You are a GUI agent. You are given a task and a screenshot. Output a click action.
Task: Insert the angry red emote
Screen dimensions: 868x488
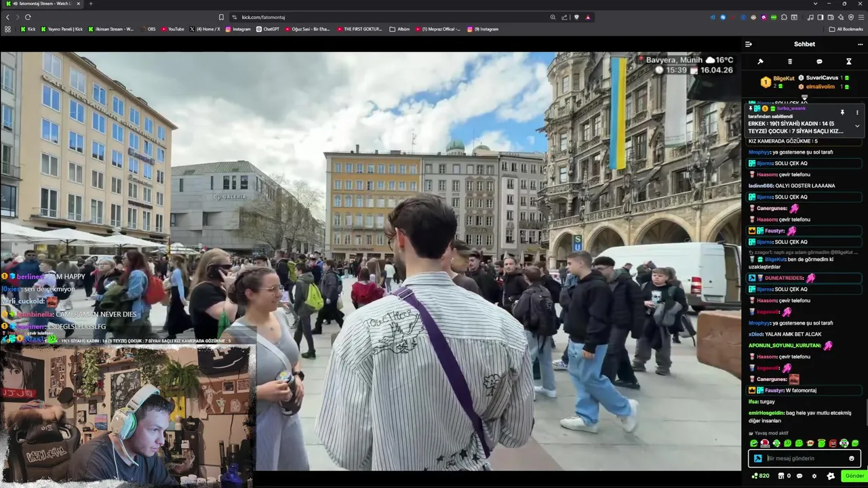tap(833, 443)
